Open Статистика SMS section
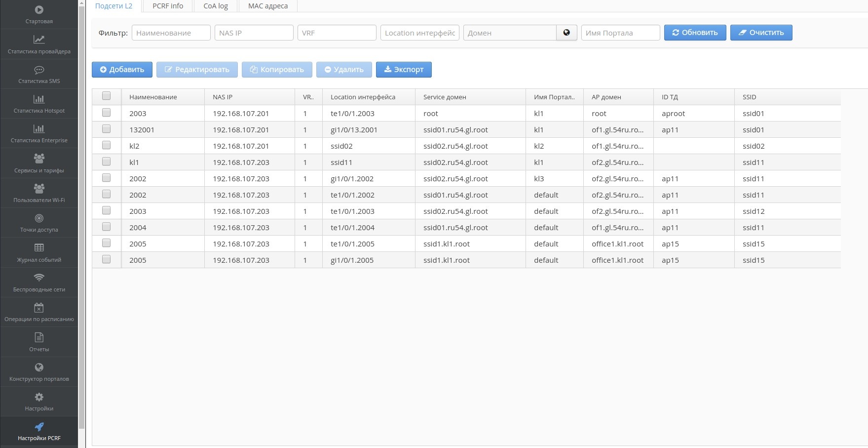Viewport: 868px width, 448px height. 39,74
